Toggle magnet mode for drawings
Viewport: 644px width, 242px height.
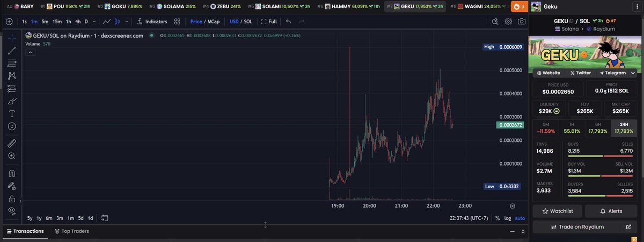click(12, 173)
